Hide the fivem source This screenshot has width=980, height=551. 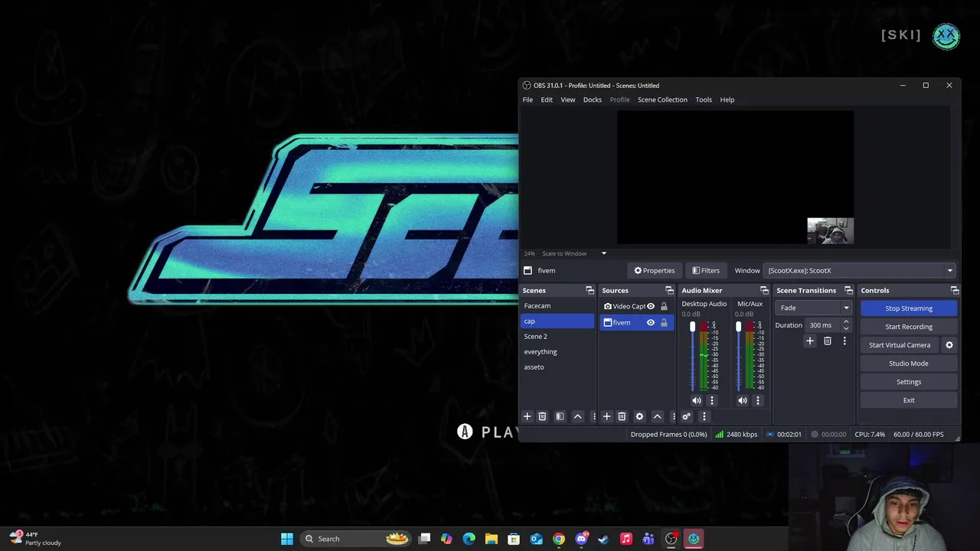pyautogui.click(x=651, y=323)
